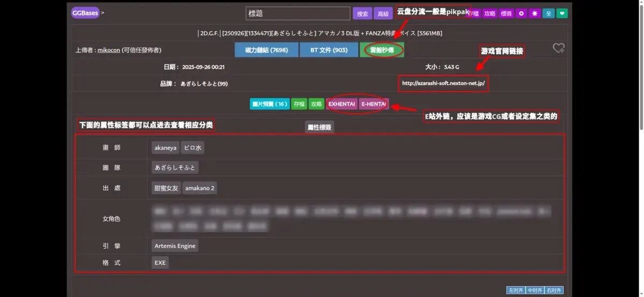Add to favorites via heart-plus icon
Screen dimensions: 644x297
[559, 48]
